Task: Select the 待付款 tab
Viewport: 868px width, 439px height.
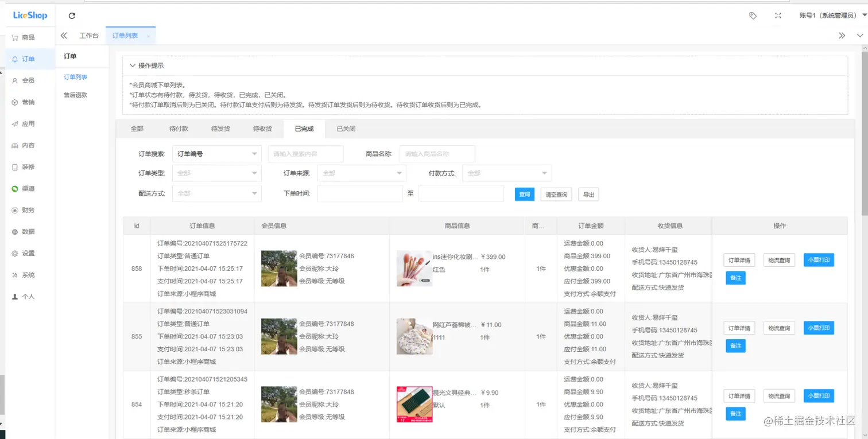Action: click(179, 129)
